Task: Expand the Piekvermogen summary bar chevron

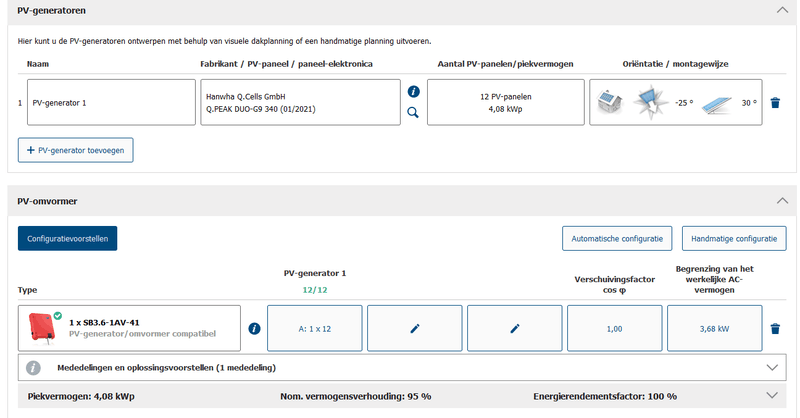Action: point(772,396)
